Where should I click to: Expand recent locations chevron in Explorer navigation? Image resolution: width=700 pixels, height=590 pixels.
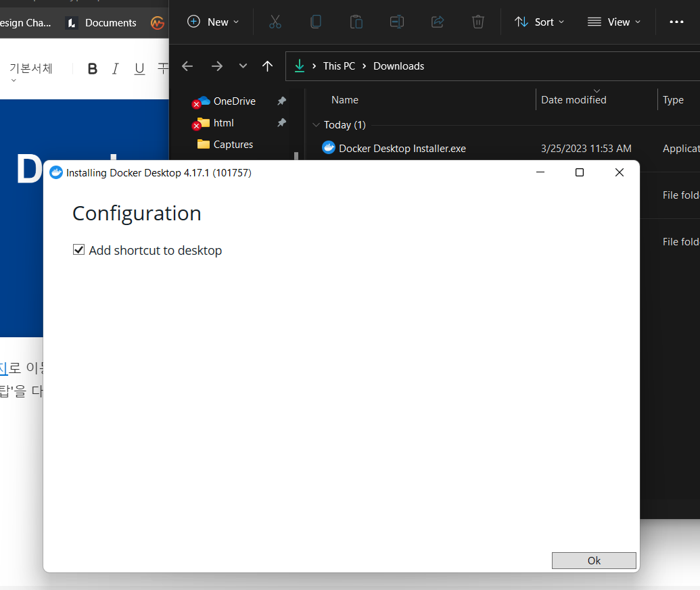(x=243, y=66)
